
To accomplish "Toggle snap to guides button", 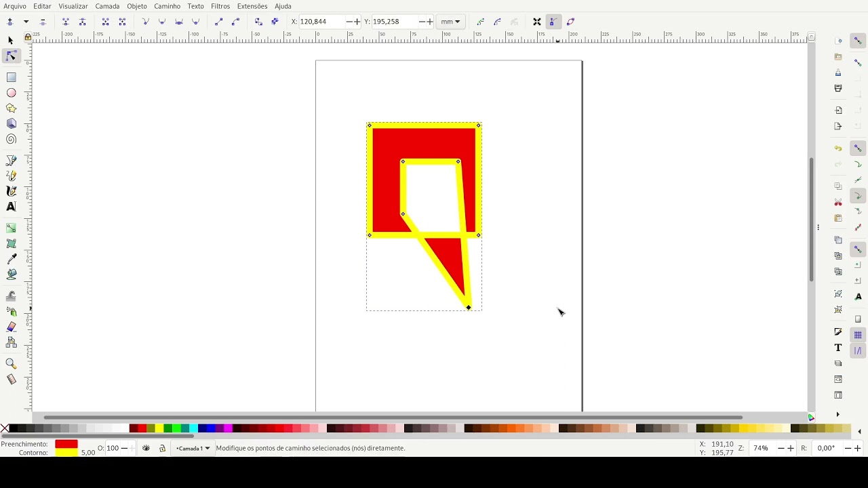I will pos(858,350).
